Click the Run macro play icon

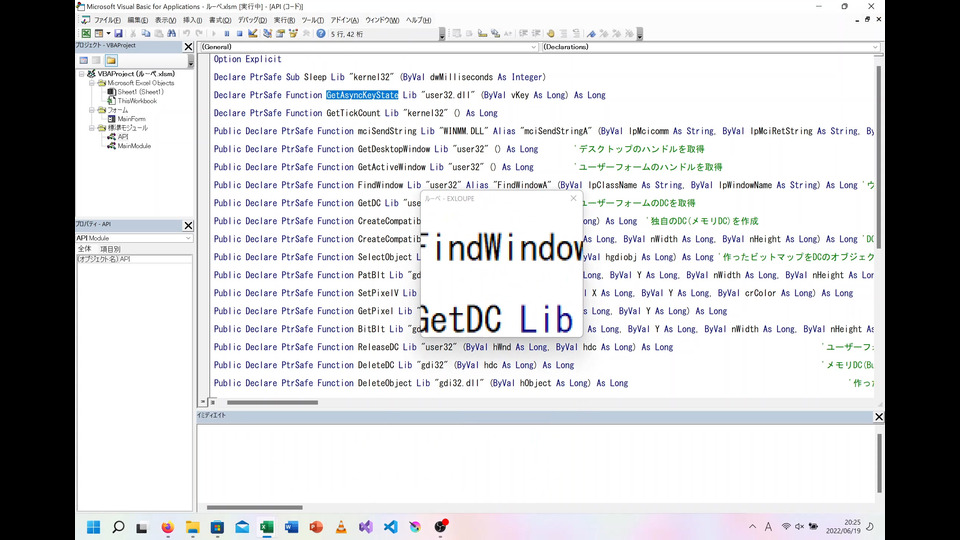point(214,34)
